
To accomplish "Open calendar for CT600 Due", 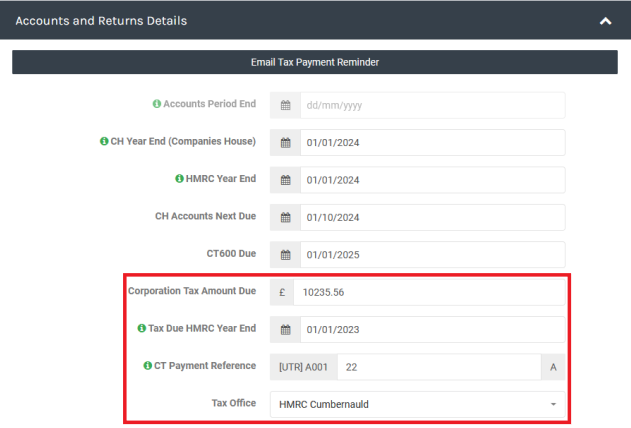I will (285, 255).
